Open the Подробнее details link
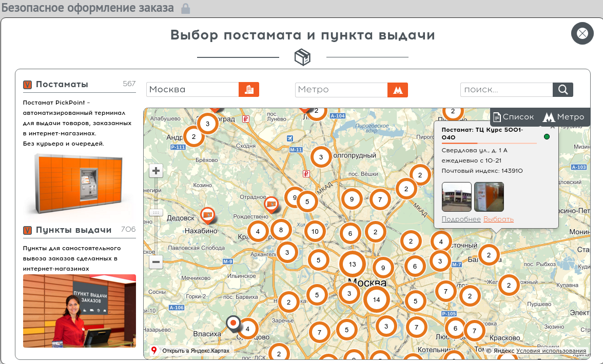 click(x=461, y=219)
